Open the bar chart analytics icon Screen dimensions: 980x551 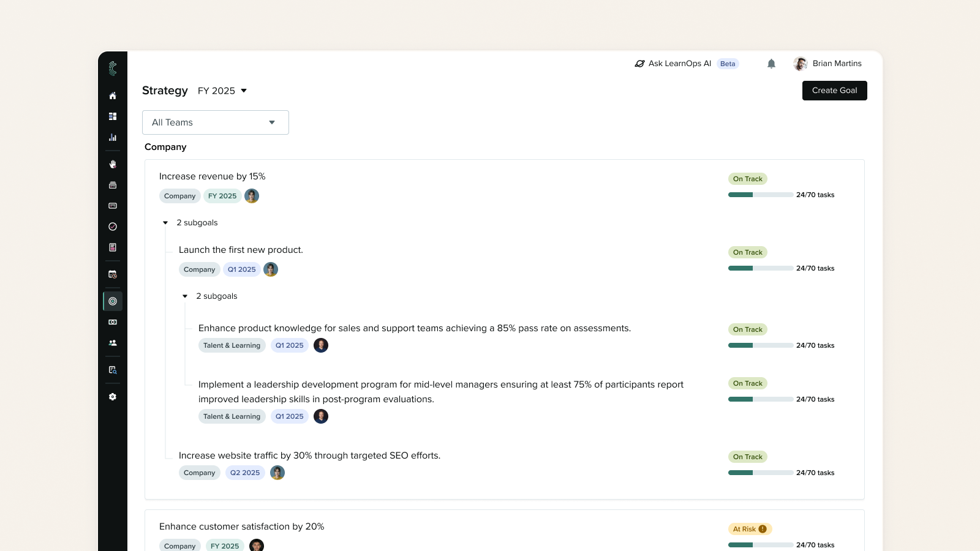point(113,137)
